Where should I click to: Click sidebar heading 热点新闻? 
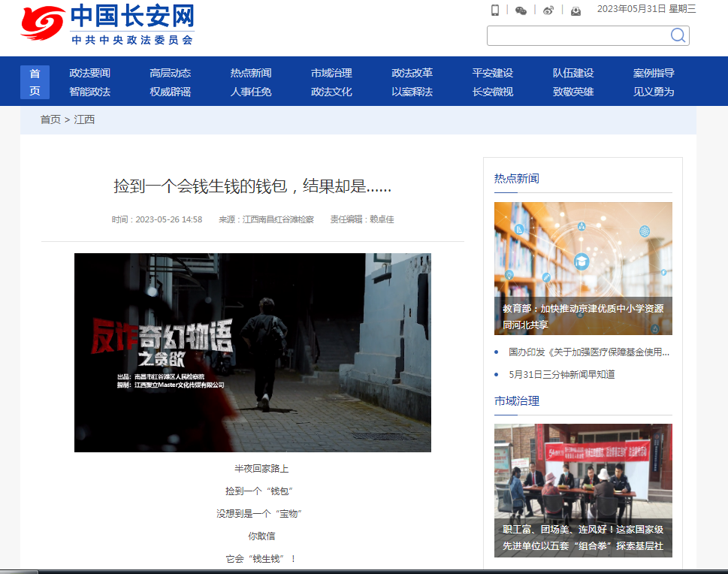coord(516,178)
